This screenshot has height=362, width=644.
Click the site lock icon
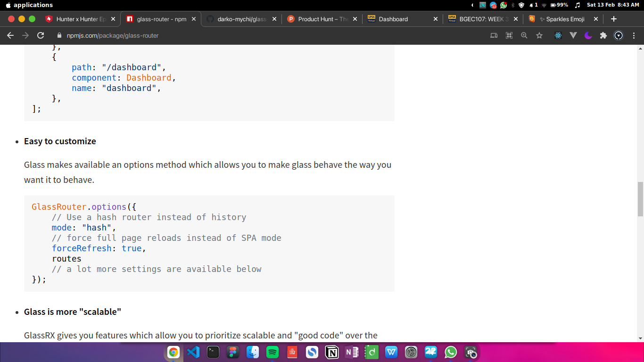pos(59,35)
